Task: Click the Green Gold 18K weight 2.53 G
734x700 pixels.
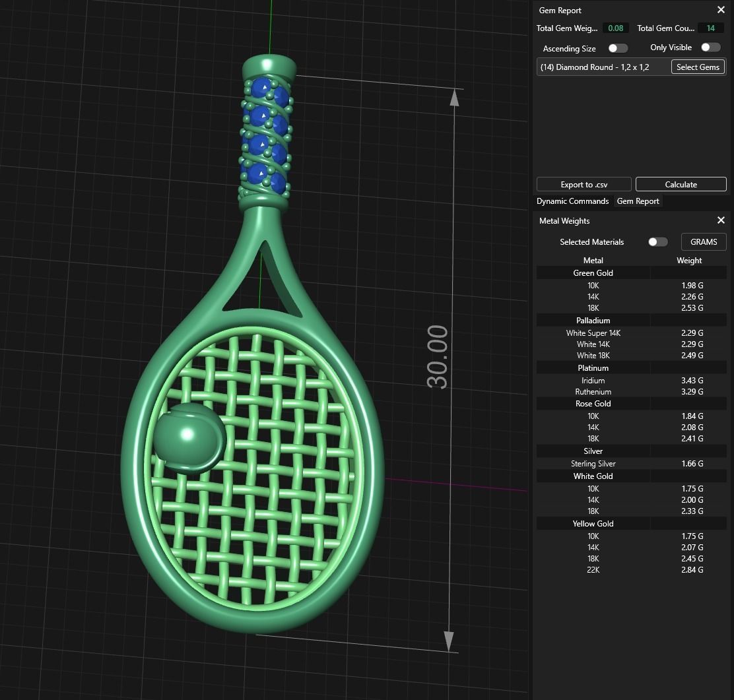Action: point(692,308)
